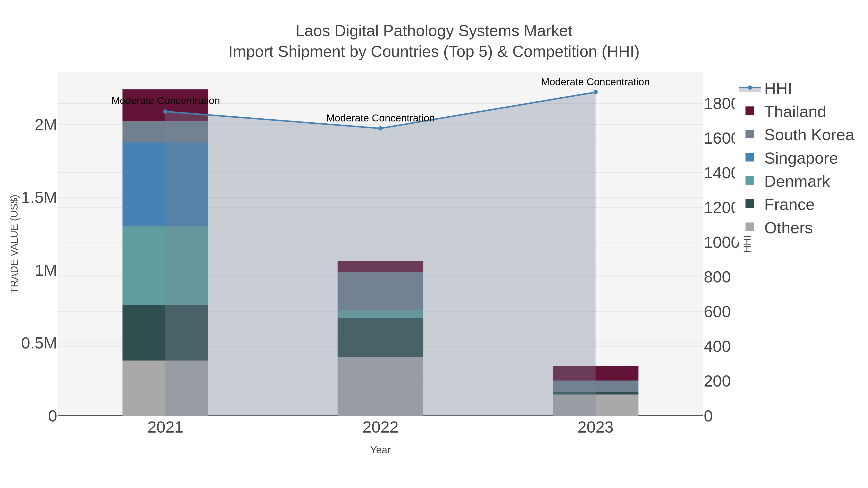Click the South Korea slate legend swatch
Viewport: 868px width, 488px height.
click(750, 134)
